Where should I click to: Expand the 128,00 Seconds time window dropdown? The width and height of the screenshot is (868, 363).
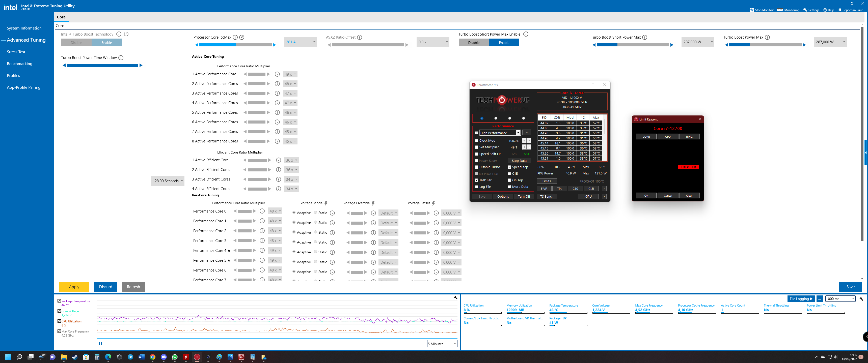pos(168,181)
